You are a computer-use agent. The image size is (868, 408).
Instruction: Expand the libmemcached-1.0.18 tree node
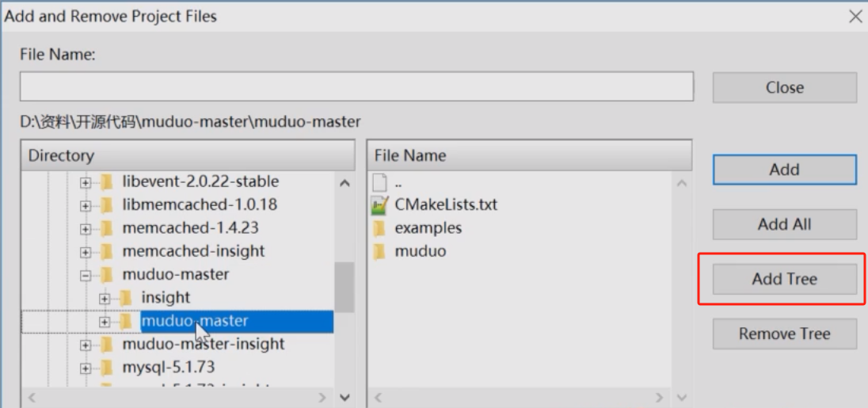pos(86,205)
